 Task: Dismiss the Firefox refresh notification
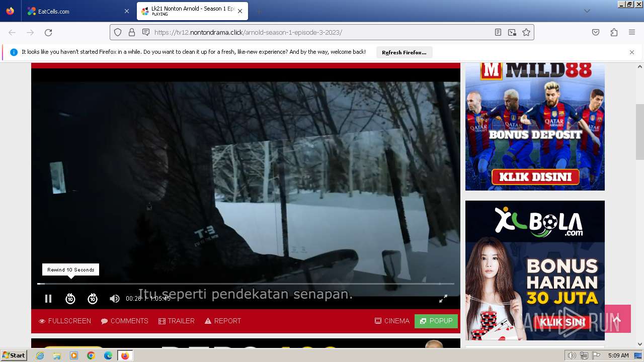click(x=632, y=52)
